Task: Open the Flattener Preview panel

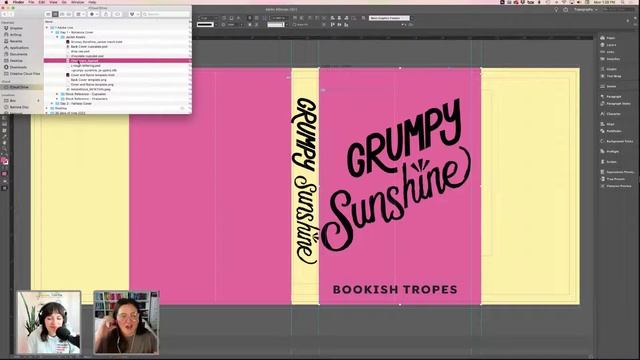Action: coord(616,186)
